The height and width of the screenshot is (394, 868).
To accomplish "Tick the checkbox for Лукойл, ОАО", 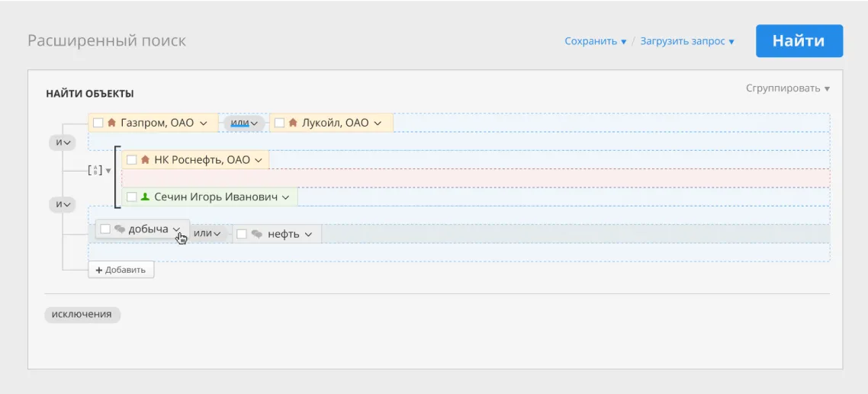I will pos(280,122).
